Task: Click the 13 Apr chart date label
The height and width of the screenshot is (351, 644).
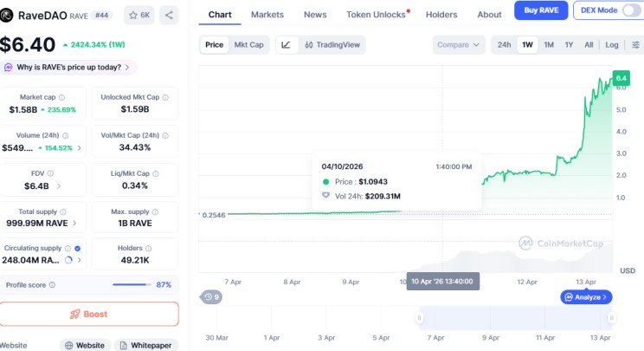Action: pyautogui.click(x=586, y=282)
